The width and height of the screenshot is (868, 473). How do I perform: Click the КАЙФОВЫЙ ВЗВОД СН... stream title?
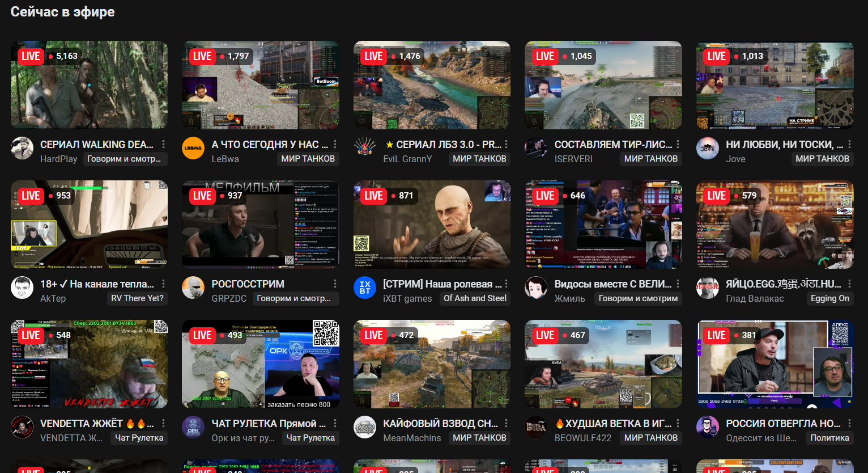[x=441, y=423]
